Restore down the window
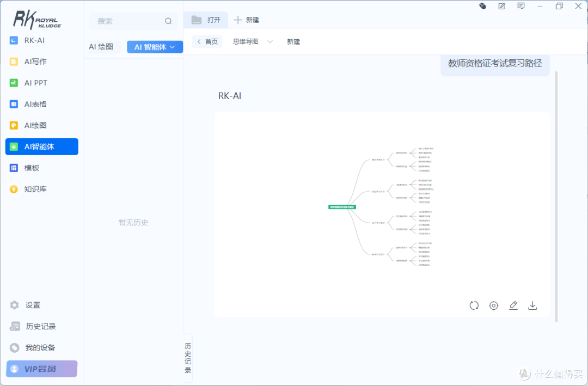The width and height of the screenshot is (588, 386). 559,6
